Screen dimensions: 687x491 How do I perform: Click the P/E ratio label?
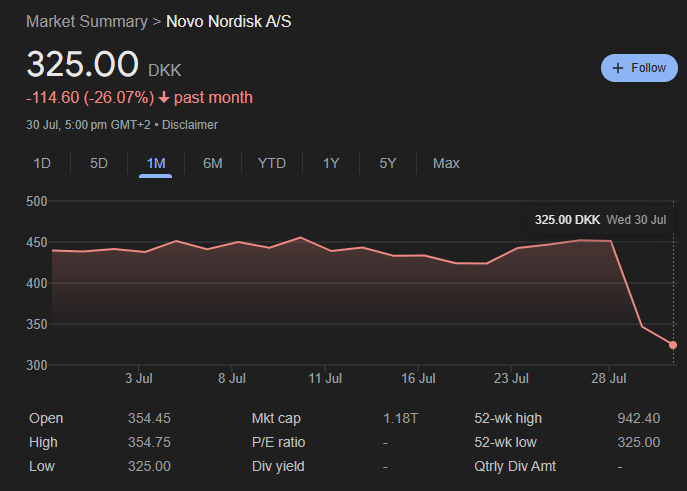pyautogui.click(x=278, y=442)
